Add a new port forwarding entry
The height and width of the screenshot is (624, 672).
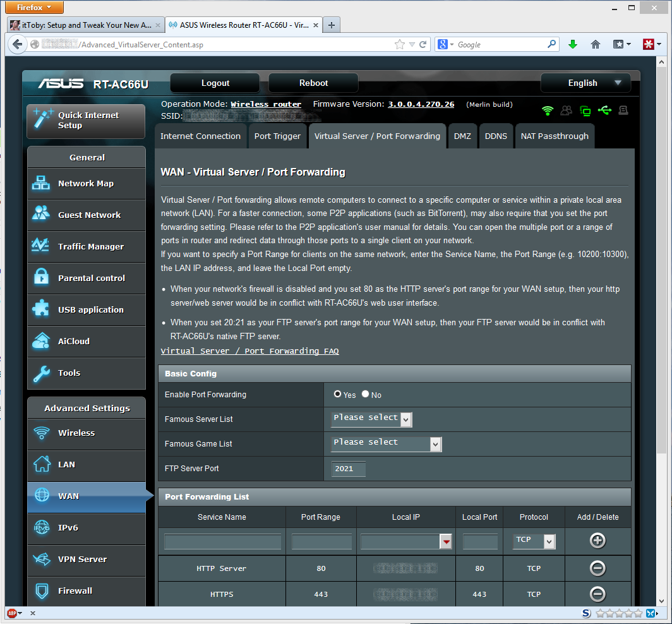(597, 541)
